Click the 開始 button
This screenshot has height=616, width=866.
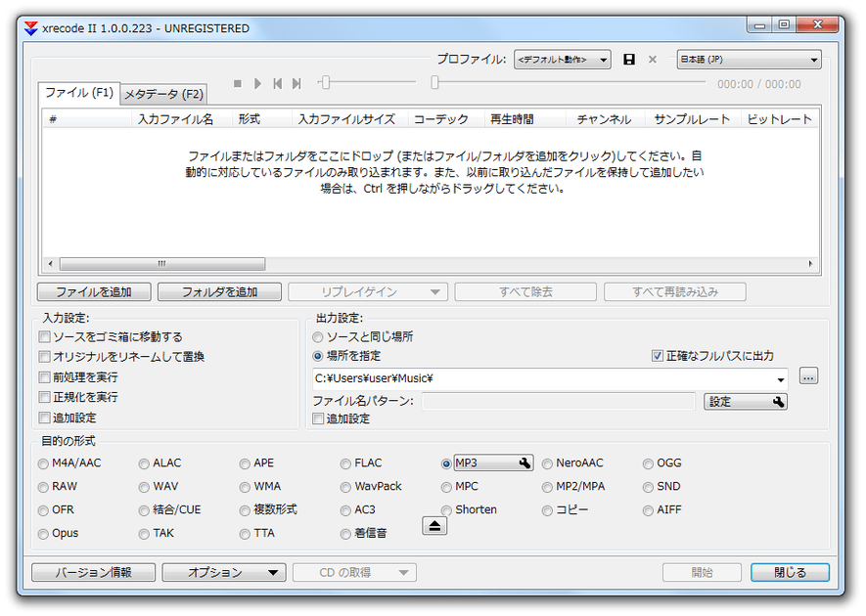pos(702,572)
